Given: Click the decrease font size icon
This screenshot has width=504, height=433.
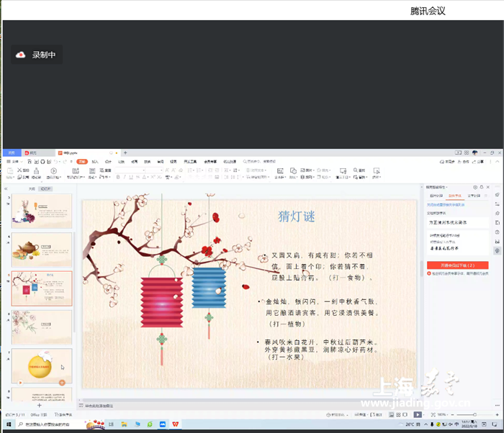Looking at the screenshot, I should point(174,170).
